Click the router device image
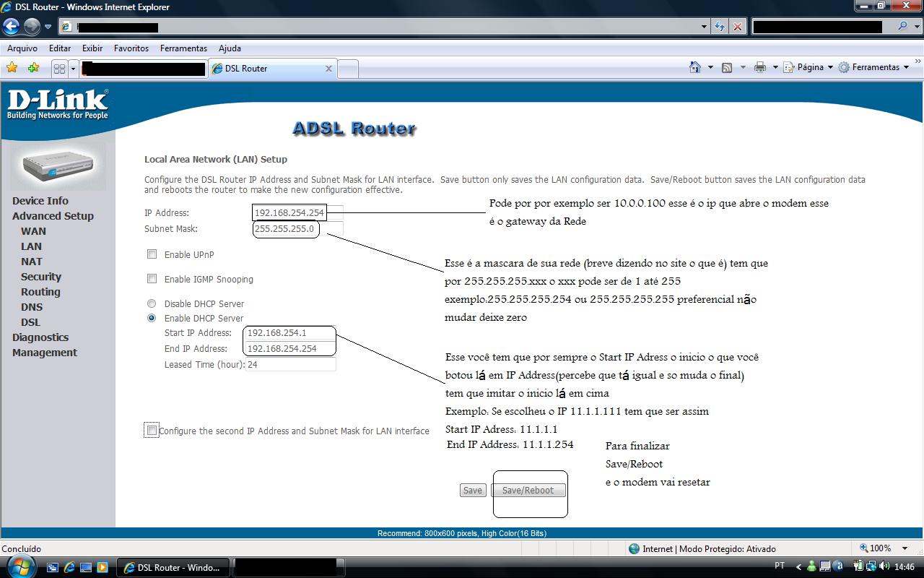 point(58,165)
